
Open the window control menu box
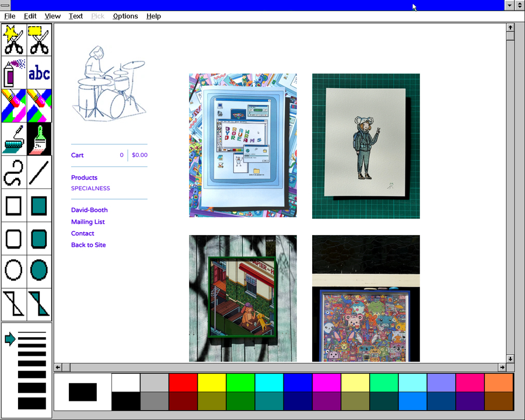tap(5, 5)
